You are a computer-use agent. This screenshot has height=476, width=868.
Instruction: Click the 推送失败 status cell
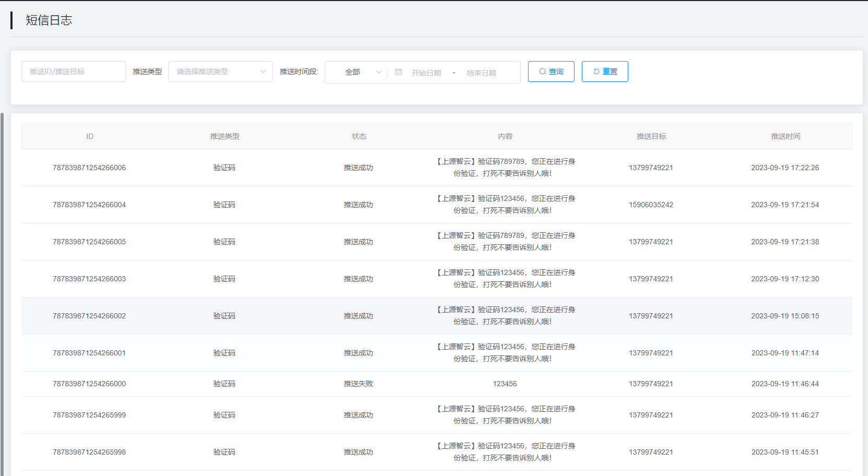pyautogui.click(x=358, y=384)
